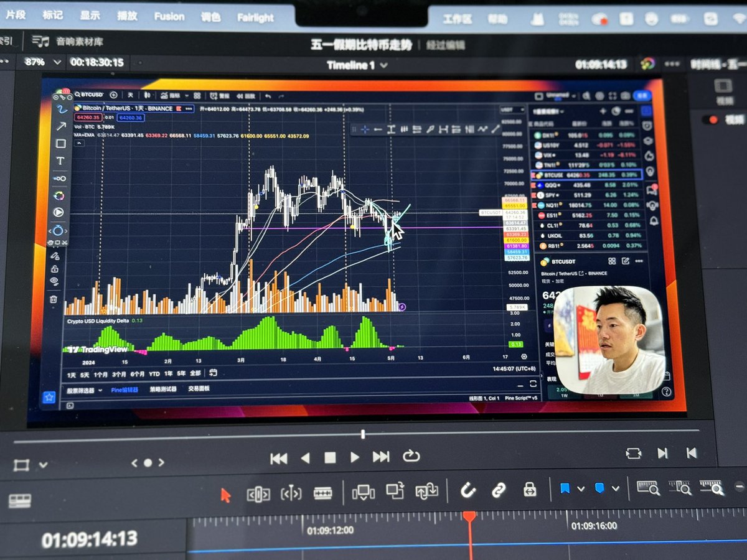Image resolution: width=747 pixels, height=560 pixels.
Task: Play the timeline forward
Action: click(x=355, y=457)
